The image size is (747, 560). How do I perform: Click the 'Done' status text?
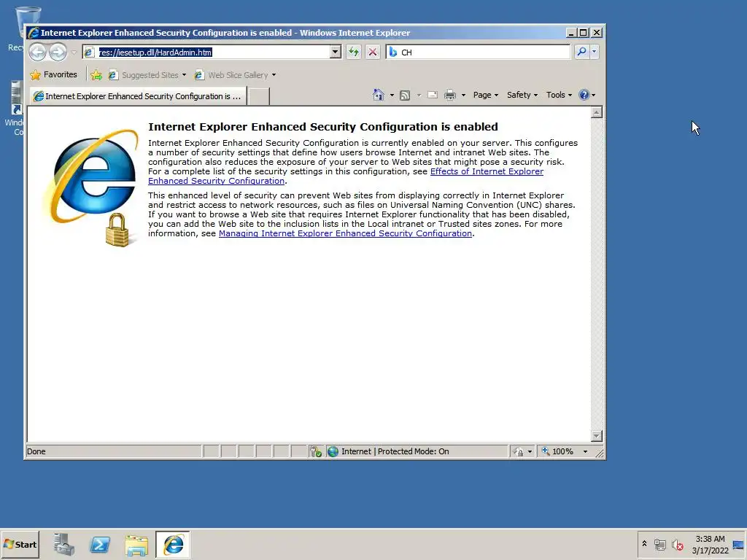pos(36,451)
